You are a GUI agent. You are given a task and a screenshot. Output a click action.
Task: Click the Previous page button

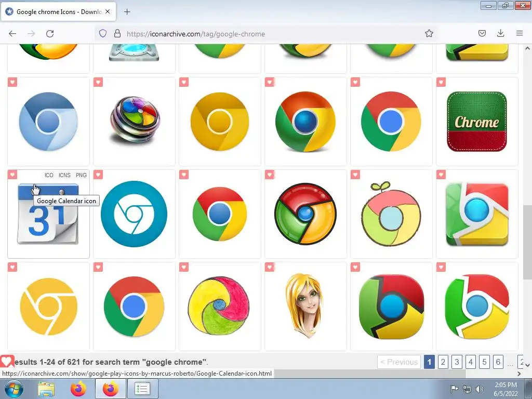(399, 362)
